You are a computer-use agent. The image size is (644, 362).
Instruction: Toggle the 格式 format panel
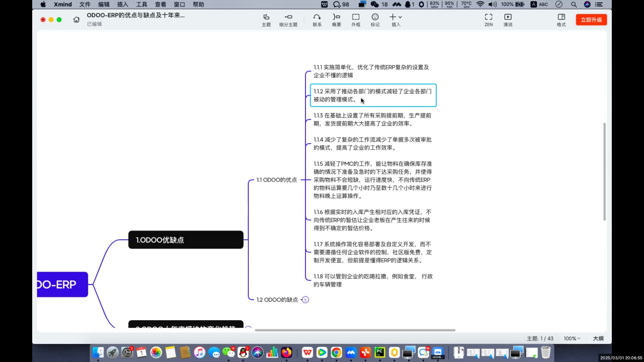coord(561,20)
